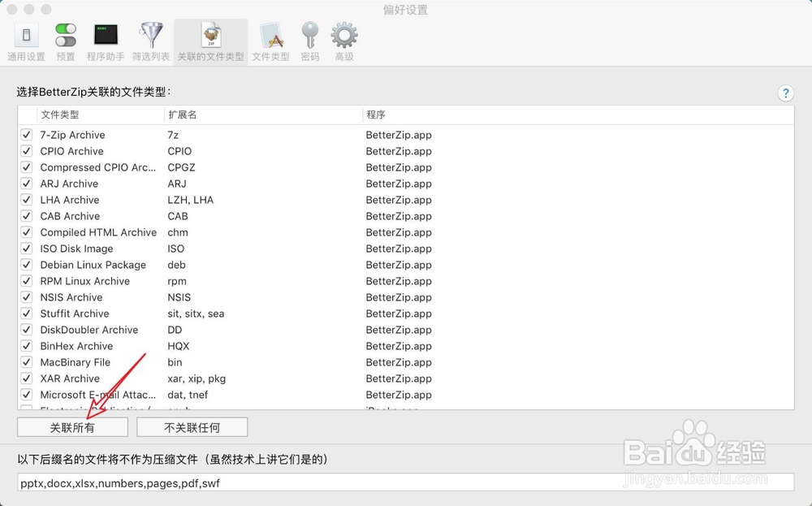Image resolution: width=812 pixels, height=506 pixels.
Task: Select the 7-Zip Archive row name
Action: [72, 135]
